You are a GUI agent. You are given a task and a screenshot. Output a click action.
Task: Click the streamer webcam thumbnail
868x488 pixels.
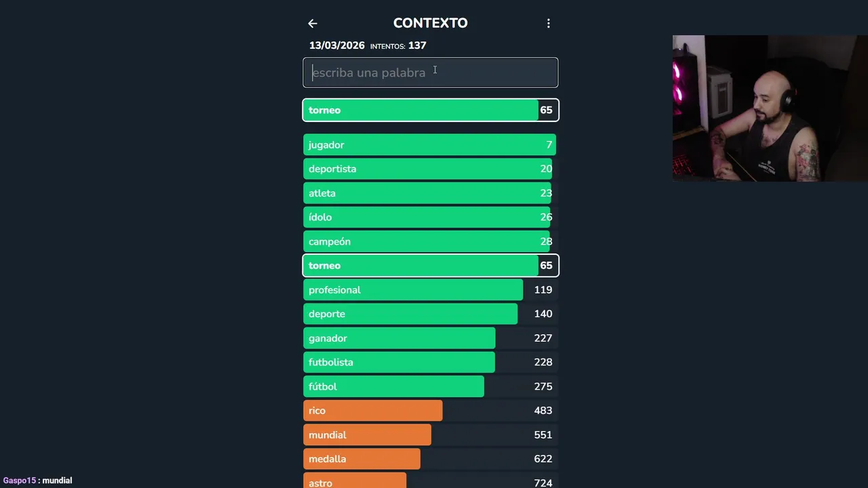tap(770, 108)
